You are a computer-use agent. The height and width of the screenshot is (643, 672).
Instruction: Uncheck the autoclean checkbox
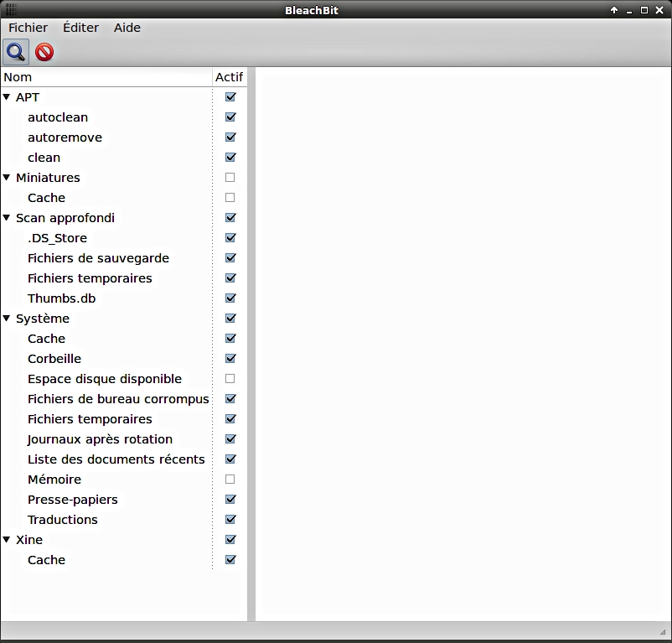coord(230,117)
